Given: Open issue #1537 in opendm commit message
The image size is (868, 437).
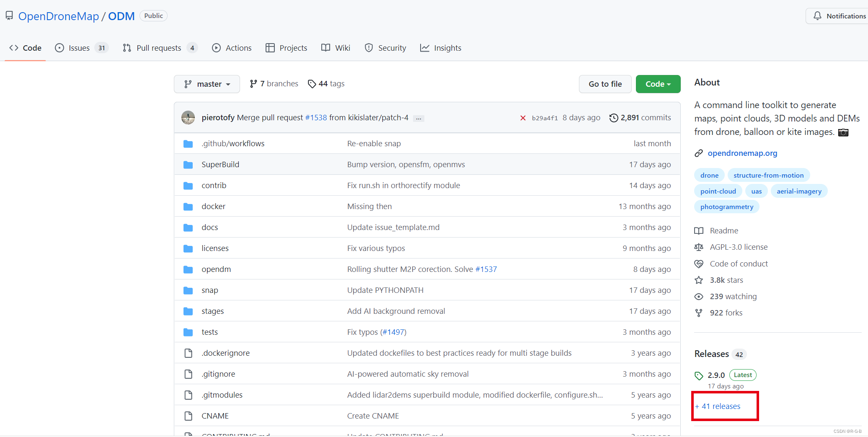Looking at the screenshot, I should [x=486, y=269].
